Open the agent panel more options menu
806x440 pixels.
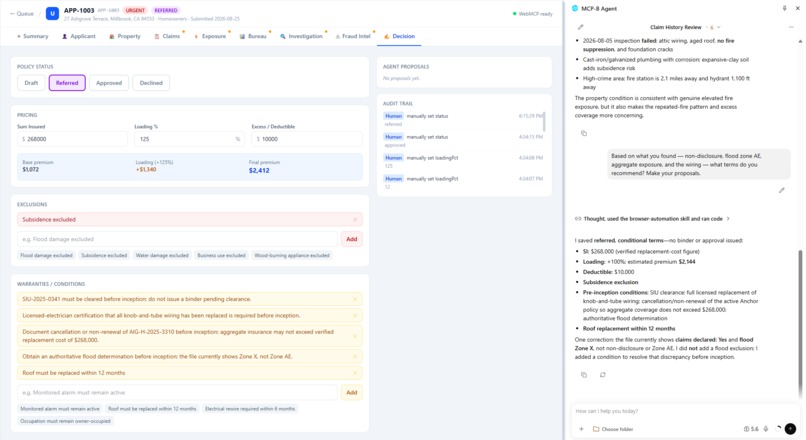click(791, 27)
